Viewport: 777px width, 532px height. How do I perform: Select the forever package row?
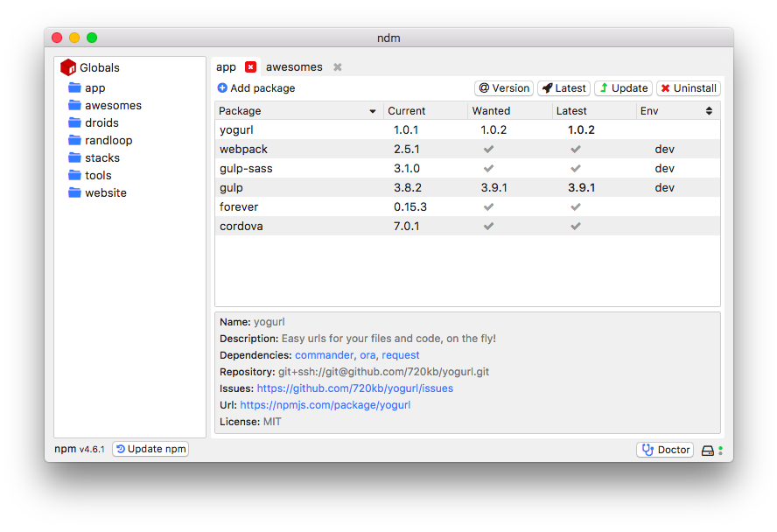[467, 207]
